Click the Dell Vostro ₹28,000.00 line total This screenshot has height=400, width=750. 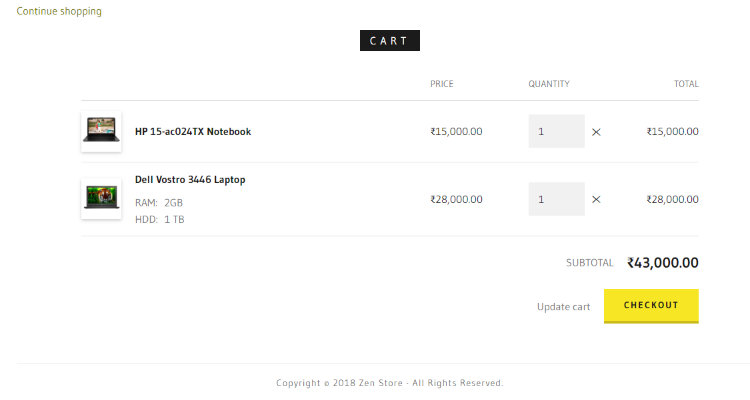point(672,199)
